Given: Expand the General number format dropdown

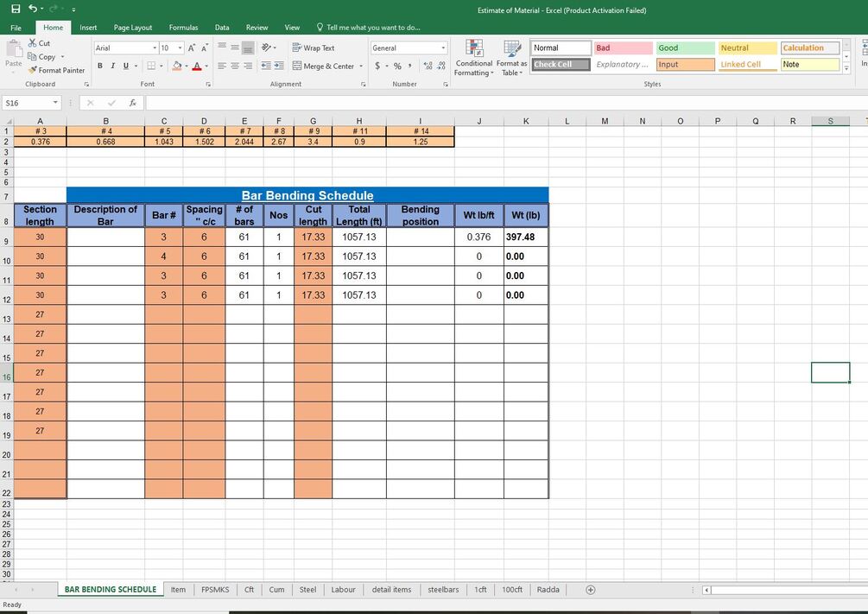Looking at the screenshot, I should tap(443, 48).
